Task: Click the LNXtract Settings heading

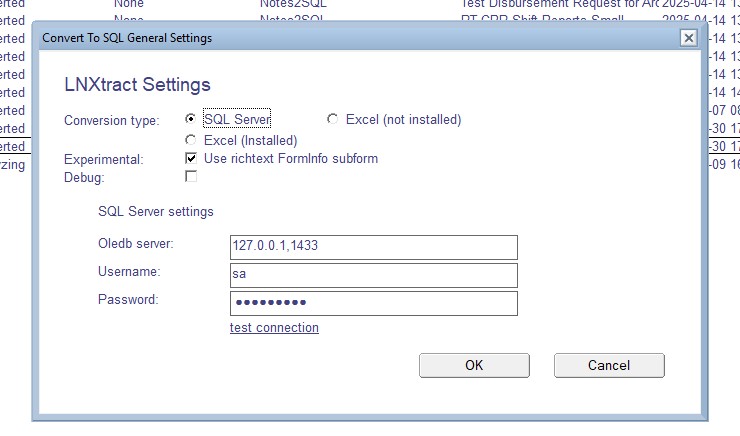Action: (137, 84)
